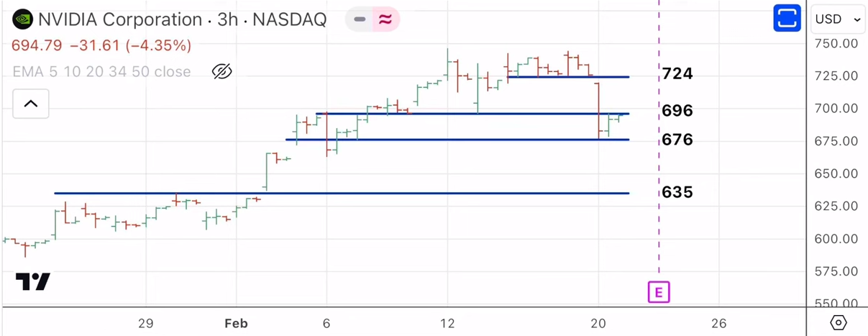
Task: Open chart settings hexagon icon
Action: click(x=838, y=322)
